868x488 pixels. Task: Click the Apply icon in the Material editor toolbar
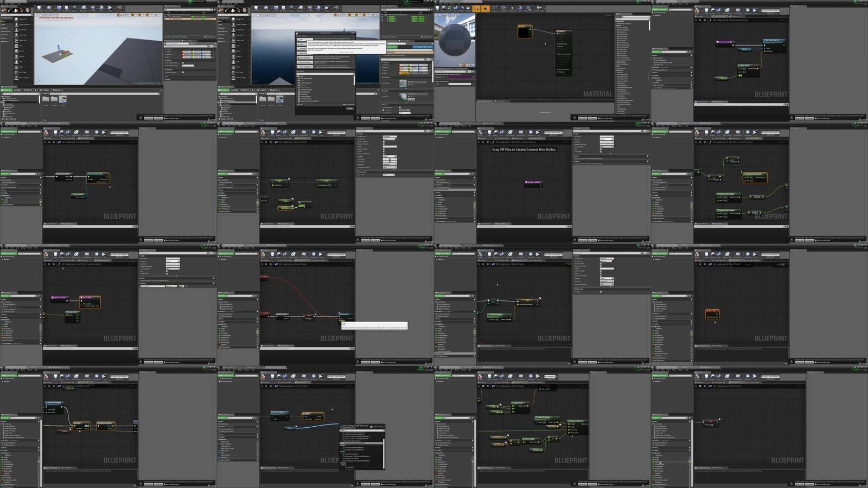(449, 8)
